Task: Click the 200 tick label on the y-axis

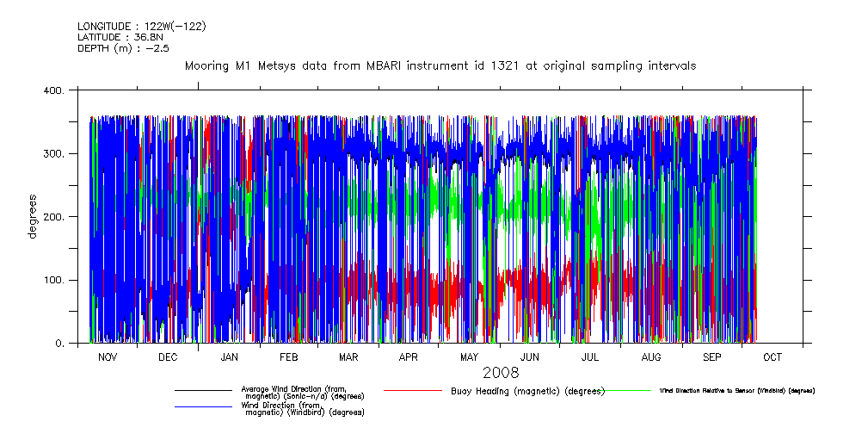Action: 52,217
